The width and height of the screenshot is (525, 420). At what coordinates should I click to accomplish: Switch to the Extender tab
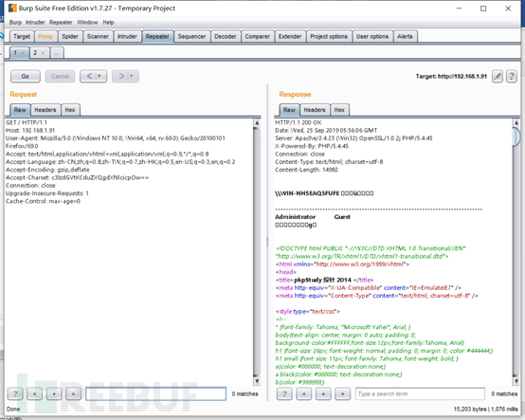tap(290, 37)
